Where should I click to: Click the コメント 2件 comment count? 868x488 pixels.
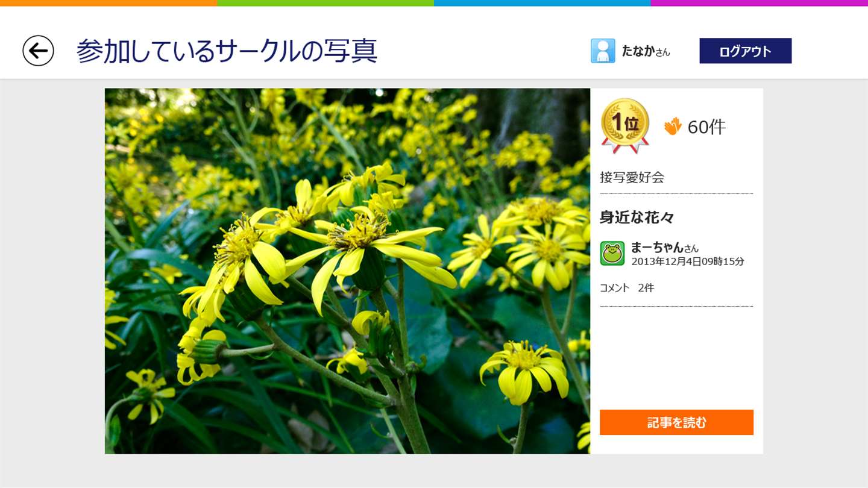click(x=627, y=288)
